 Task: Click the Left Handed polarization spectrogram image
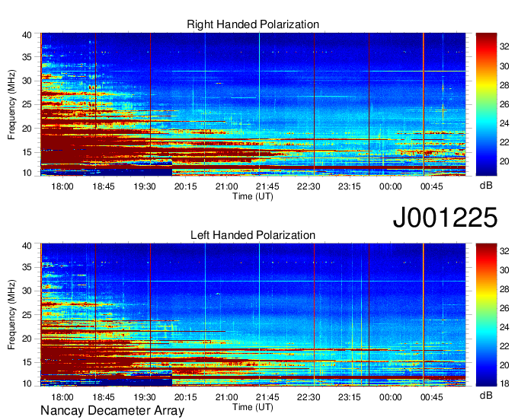click(x=253, y=315)
